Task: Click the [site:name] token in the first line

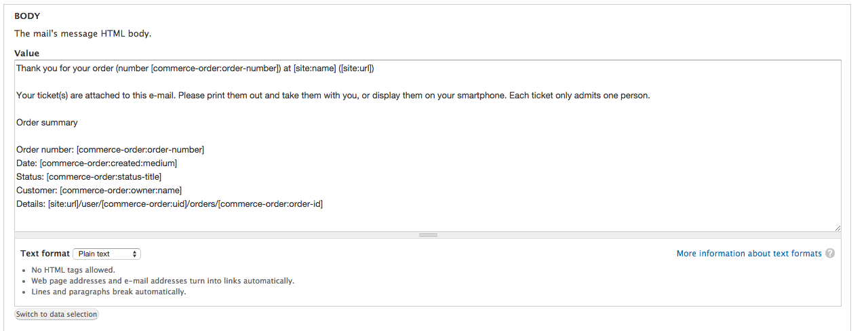Action: [315, 69]
